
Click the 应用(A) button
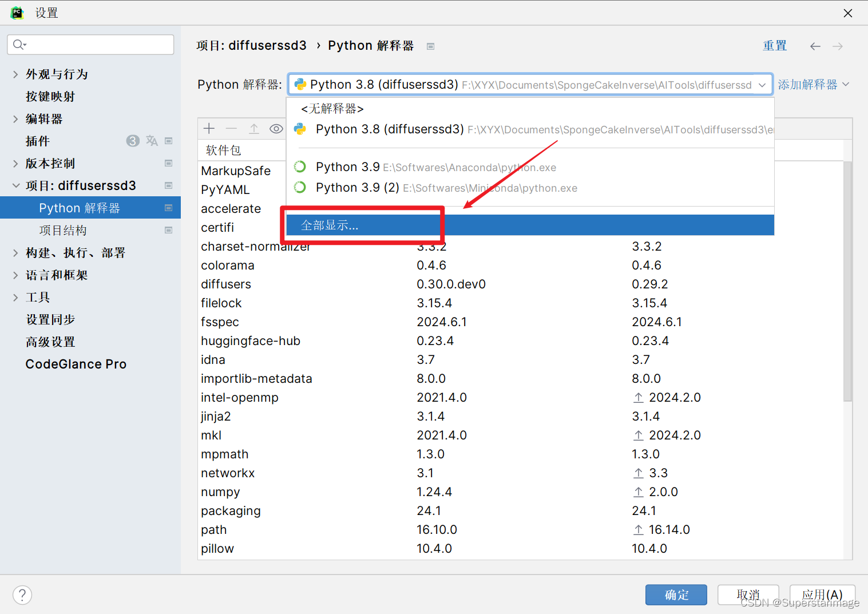(822, 595)
